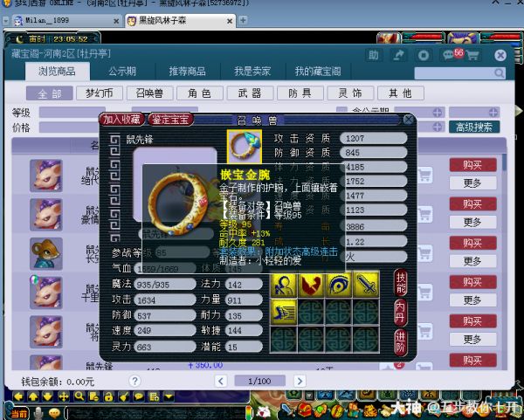Click the left arrow icon in bottom chat toolbar
This screenshot has width=524, height=420.
(18, 396)
